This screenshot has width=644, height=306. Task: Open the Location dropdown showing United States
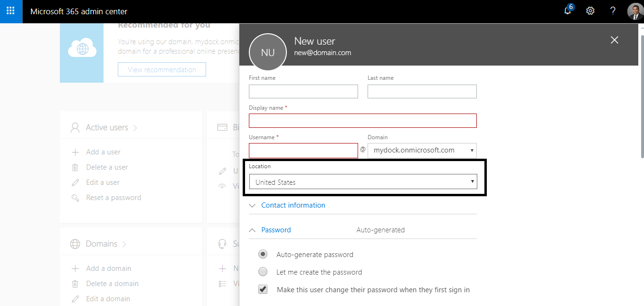363,182
